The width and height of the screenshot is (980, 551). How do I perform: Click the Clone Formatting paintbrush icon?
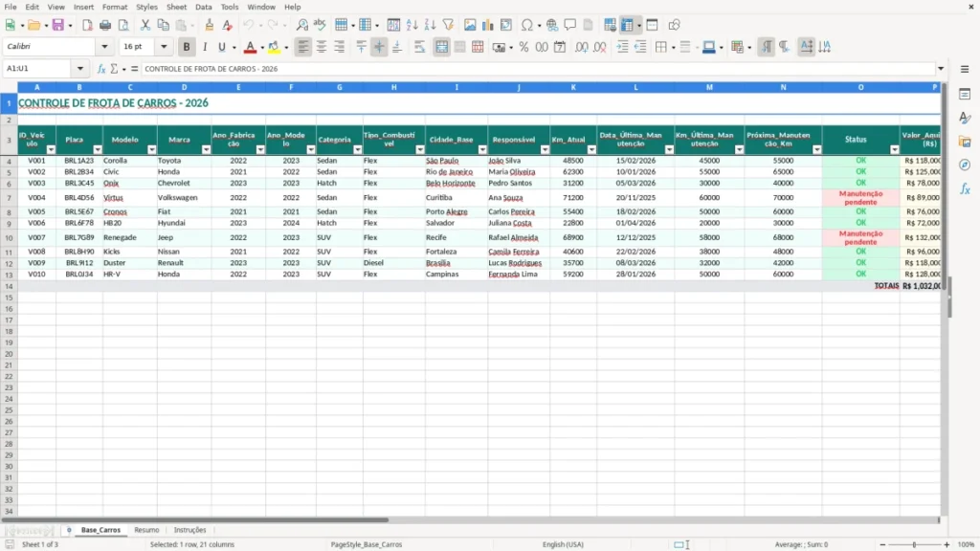(x=210, y=25)
